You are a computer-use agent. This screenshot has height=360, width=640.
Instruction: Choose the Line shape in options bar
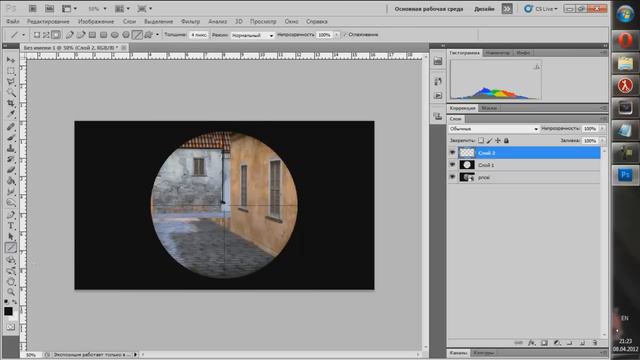(137, 35)
